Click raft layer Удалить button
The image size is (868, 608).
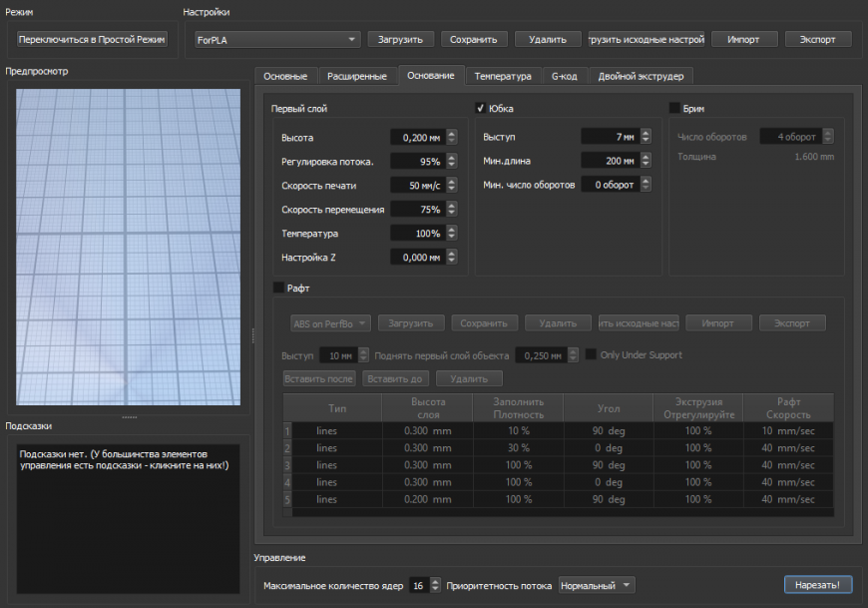point(470,378)
